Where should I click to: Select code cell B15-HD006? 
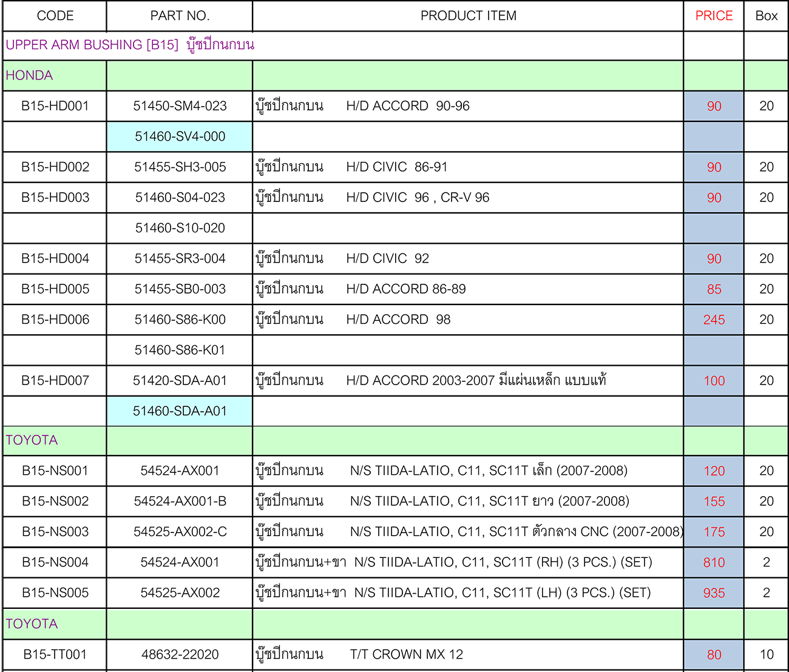pos(55,319)
